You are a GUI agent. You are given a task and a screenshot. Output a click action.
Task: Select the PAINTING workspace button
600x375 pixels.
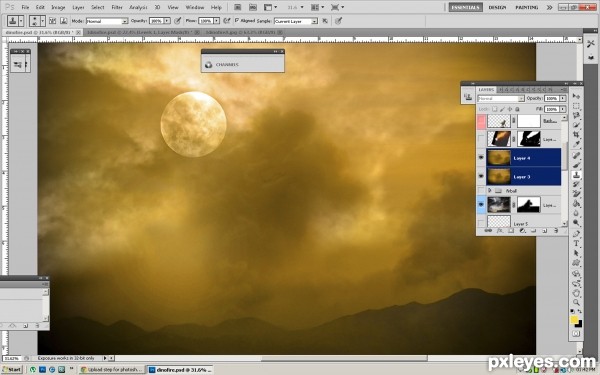point(527,7)
